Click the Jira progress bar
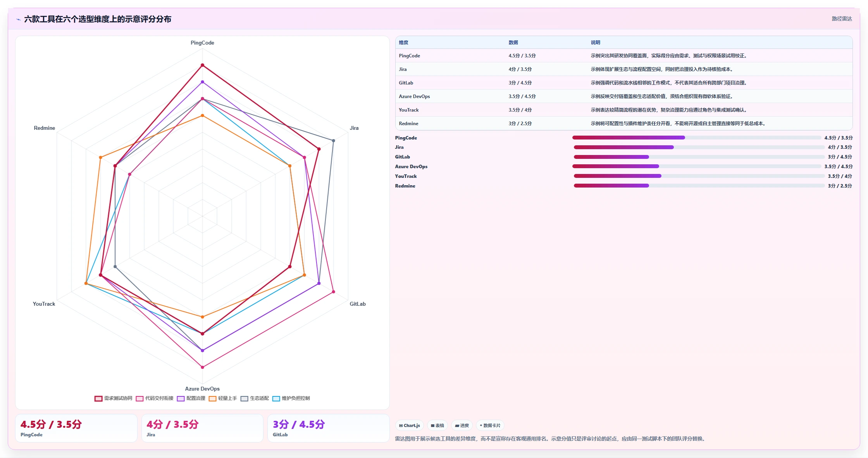This screenshot has height=458, width=868. (699, 147)
